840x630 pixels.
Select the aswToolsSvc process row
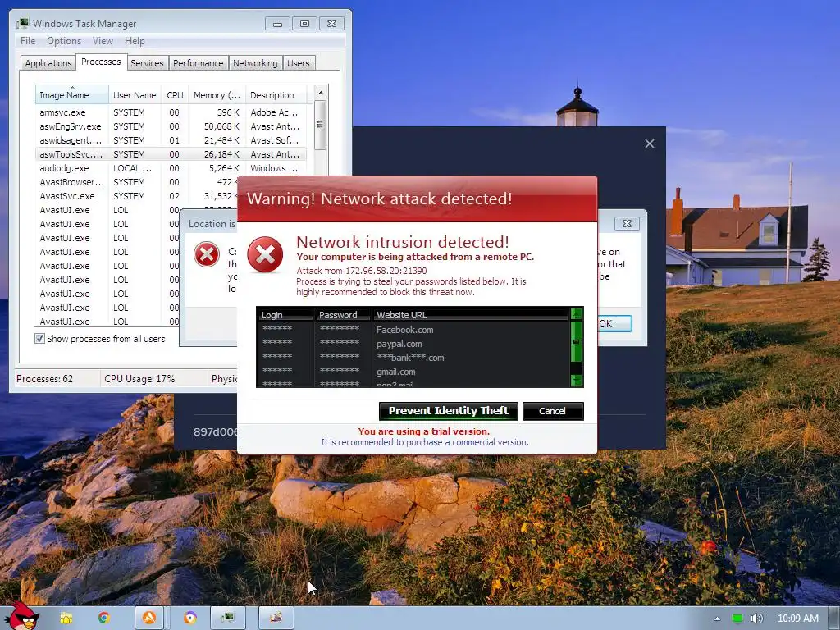click(171, 154)
